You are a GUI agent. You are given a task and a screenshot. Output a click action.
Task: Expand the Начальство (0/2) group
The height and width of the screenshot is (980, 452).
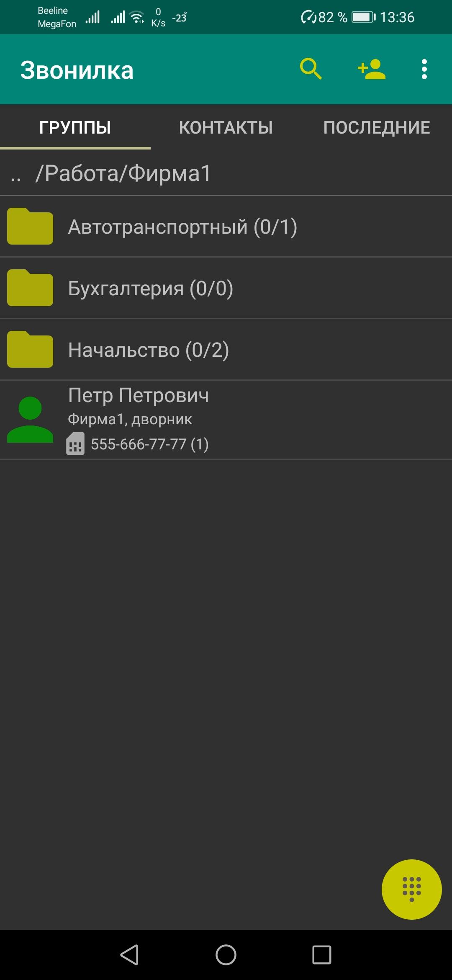[226, 349]
